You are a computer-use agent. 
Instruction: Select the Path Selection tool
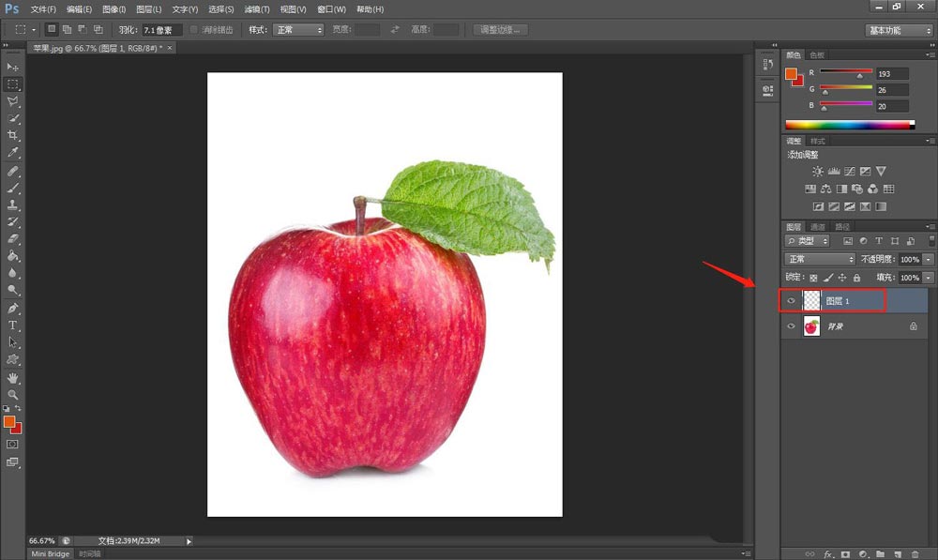(12, 342)
